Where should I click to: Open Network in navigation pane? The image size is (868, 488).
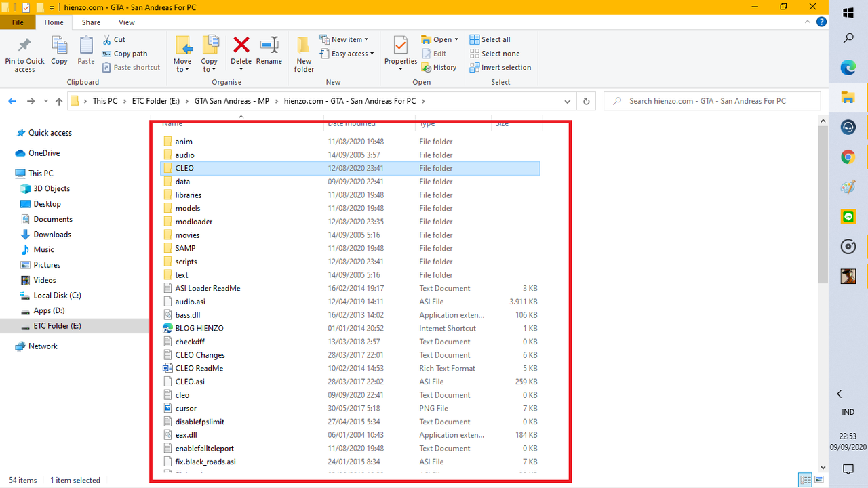43,346
